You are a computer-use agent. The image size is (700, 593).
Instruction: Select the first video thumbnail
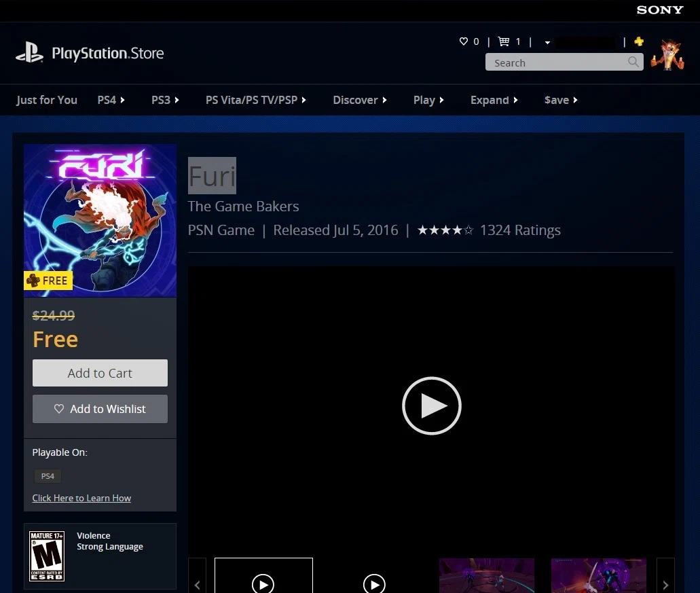point(263,576)
